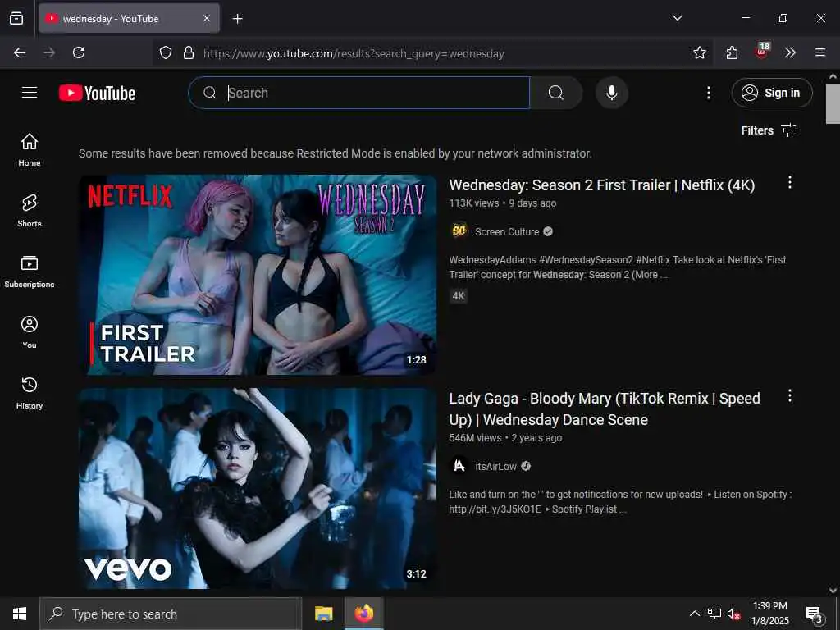
Task: Click the Screen Culture channel avatar
Action: point(459,231)
